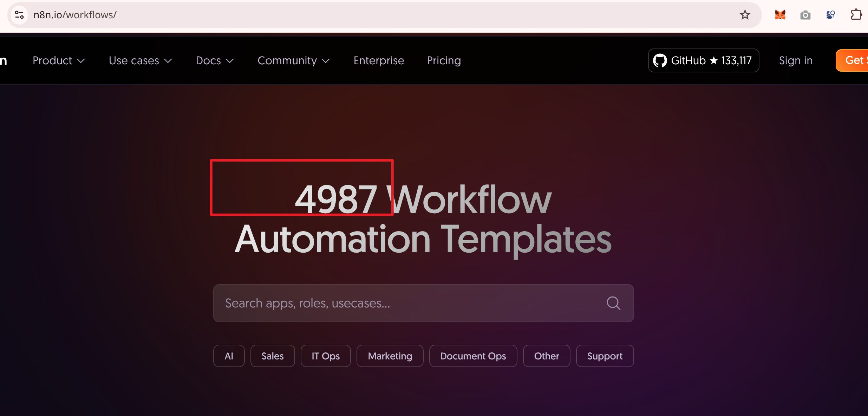Click the search magnifier icon
The image size is (868, 416).
(613, 303)
